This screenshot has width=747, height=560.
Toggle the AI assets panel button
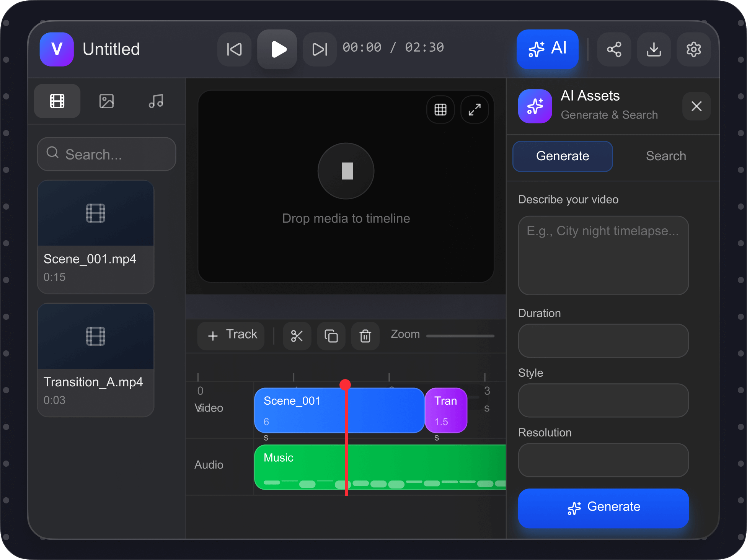(547, 49)
